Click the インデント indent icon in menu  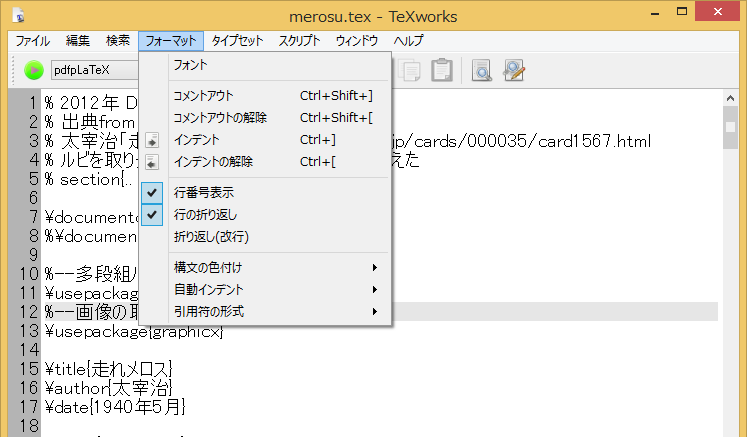[x=152, y=140]
